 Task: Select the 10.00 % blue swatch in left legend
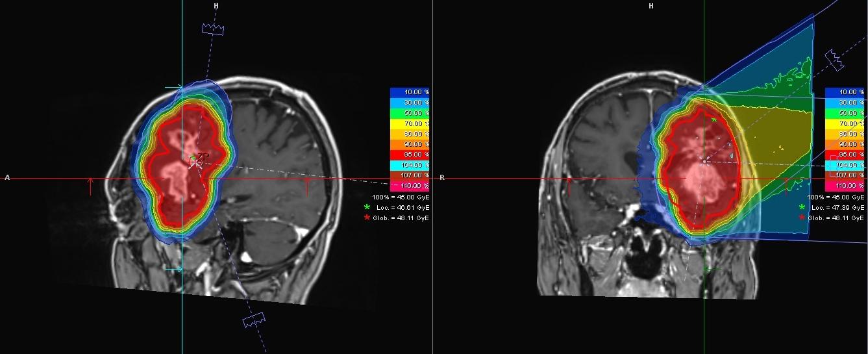click(410, 92)
